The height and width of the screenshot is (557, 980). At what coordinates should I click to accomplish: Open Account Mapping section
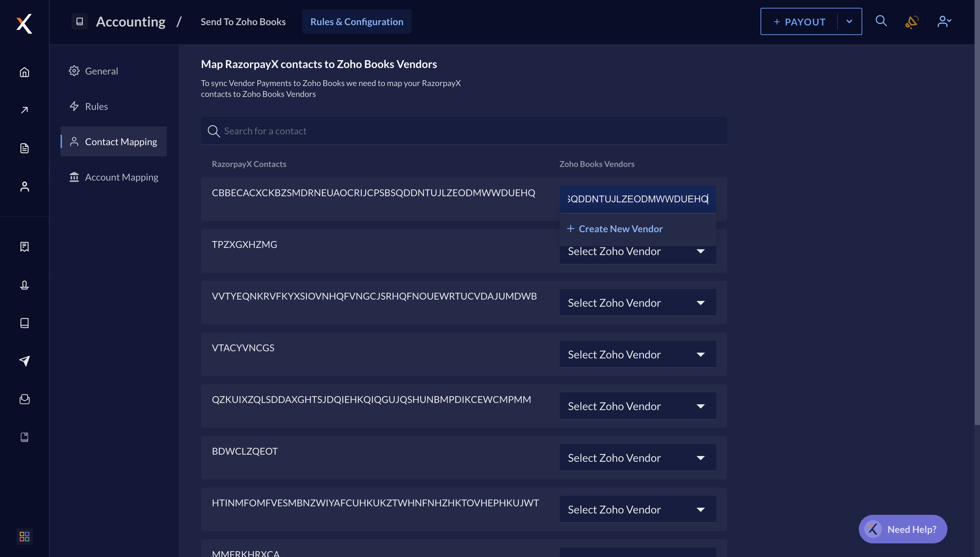(x=113, y=177)
